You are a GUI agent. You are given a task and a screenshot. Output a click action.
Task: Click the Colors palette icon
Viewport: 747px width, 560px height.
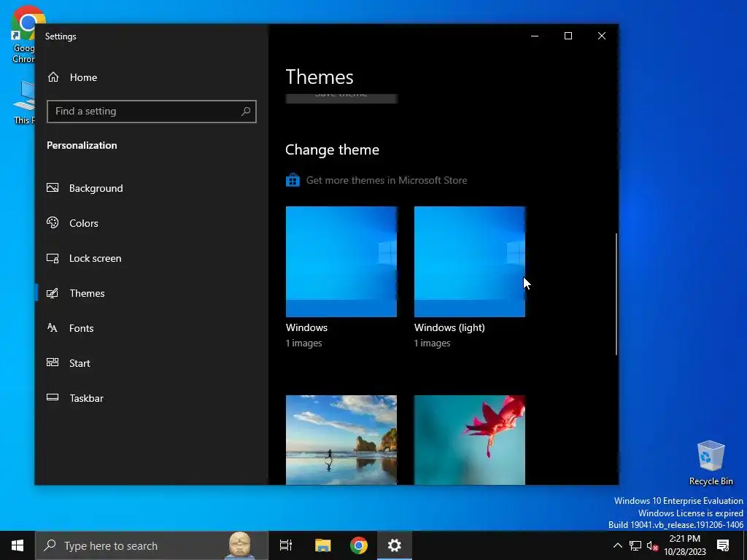click(x=53, y=223)
